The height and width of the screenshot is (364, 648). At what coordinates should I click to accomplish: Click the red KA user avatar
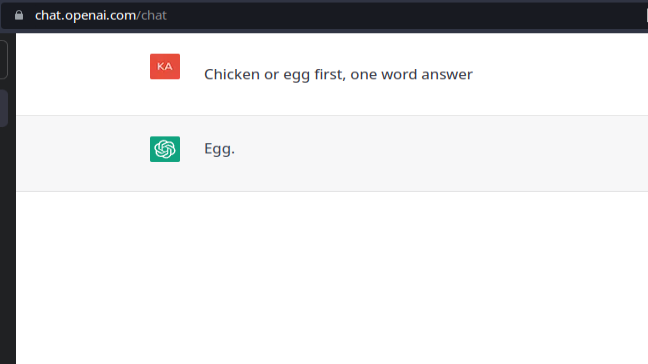click(165, 67)
